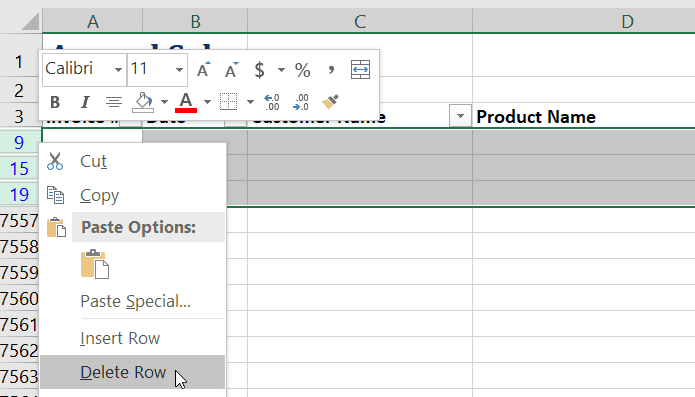The image size is (695, 397).
Task: Click the Select All corner triangle
Action: (30, 21)
